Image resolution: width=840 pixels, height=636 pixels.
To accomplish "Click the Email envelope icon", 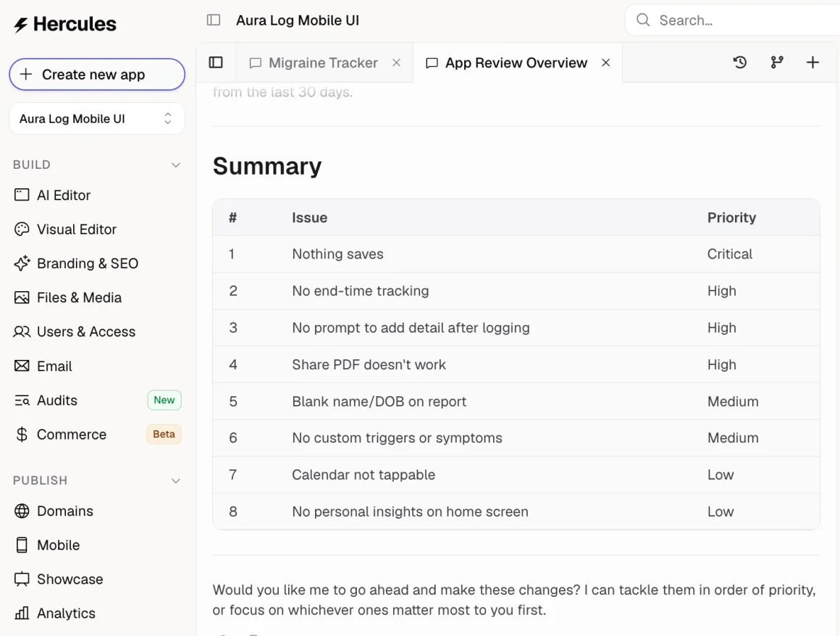I will [x=22, y=366].
